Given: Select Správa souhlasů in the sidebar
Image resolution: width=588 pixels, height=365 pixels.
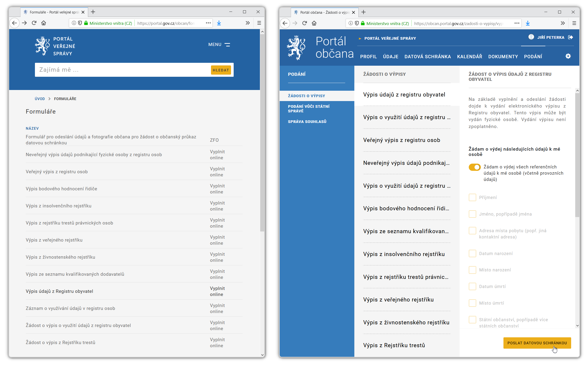Looking at the screenshot, I should [307, 122].
